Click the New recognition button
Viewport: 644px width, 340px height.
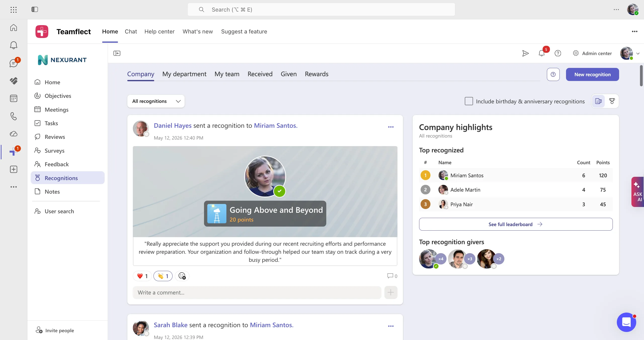click(x=592, y=74)
